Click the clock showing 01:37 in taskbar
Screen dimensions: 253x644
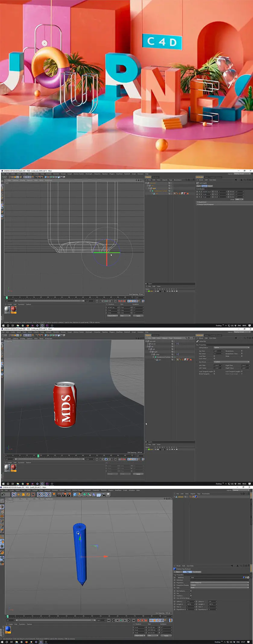(x=243, y=642)
